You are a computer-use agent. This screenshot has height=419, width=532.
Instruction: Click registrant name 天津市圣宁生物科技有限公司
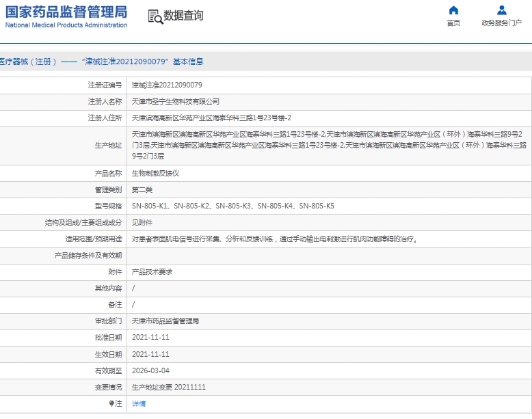[176, 101]
